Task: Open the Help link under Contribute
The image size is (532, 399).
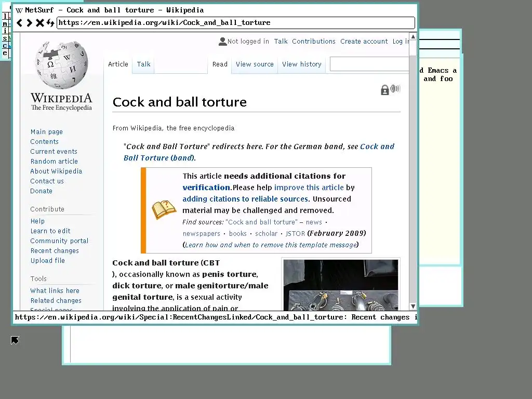Action: click(37, 221)
